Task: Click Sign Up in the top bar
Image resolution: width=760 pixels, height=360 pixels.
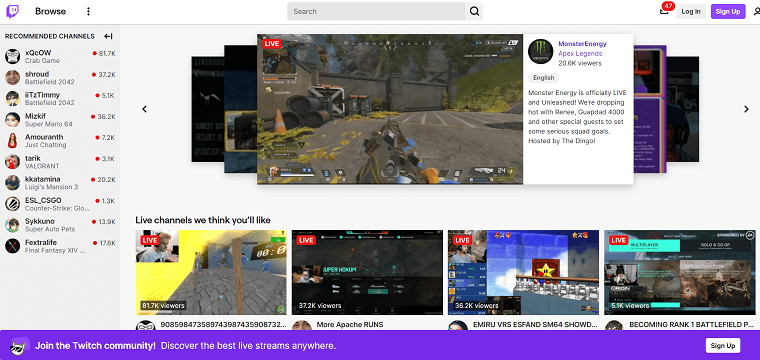Action: tap(728, 12)
